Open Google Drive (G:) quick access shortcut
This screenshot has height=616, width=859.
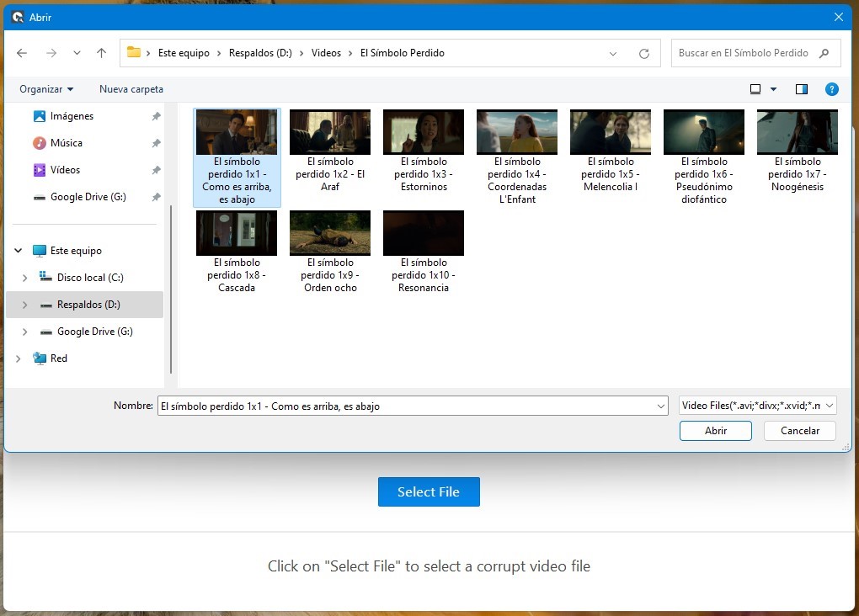point(88,197)
